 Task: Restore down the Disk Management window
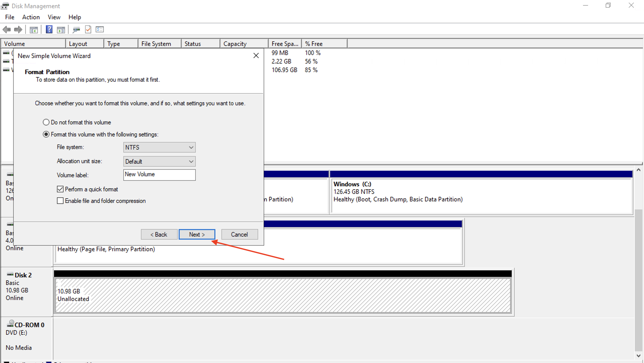pyautogui.click(x=608, y=6)
